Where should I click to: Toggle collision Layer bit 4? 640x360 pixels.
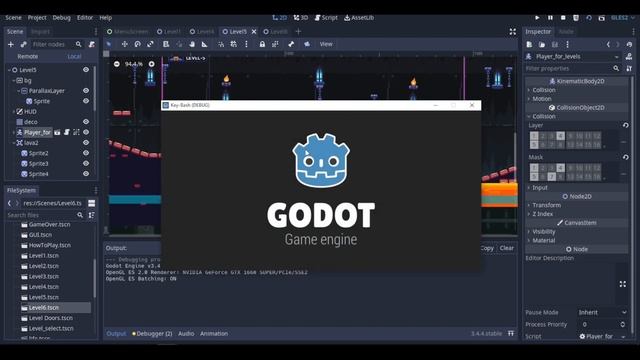pyautogui.click(x=560, y=136)
